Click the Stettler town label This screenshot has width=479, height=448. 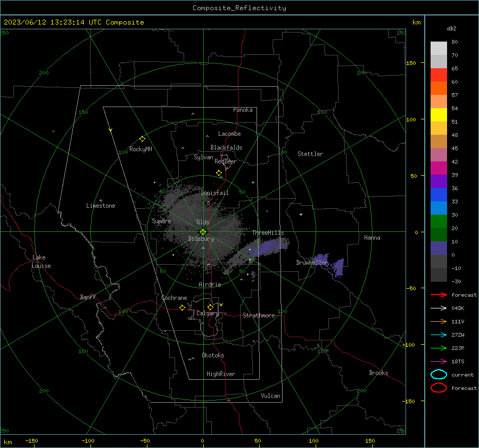click(x=310, y=154)
